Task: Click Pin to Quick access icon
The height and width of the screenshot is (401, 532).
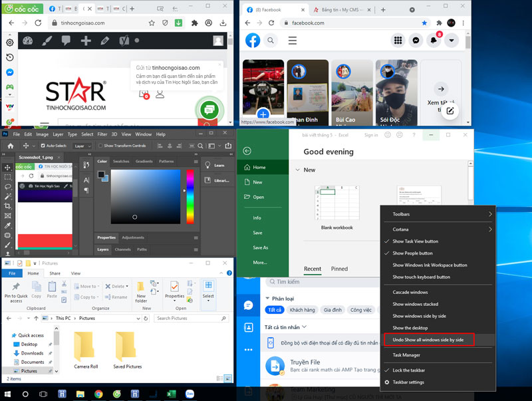Action: click(16, 287)
